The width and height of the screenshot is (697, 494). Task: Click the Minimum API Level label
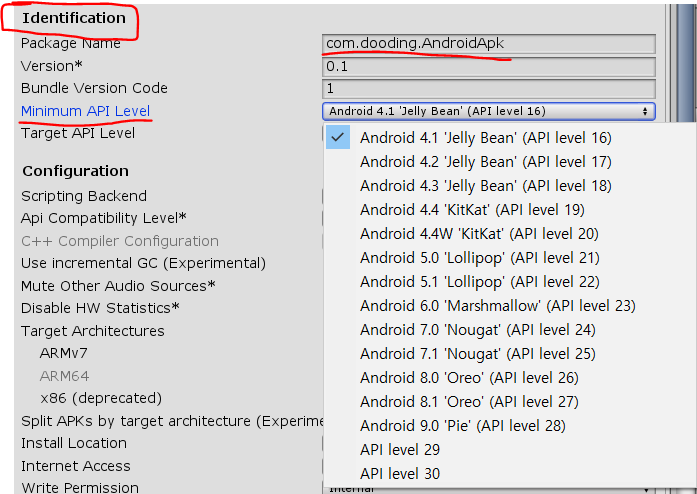point(85,111)
